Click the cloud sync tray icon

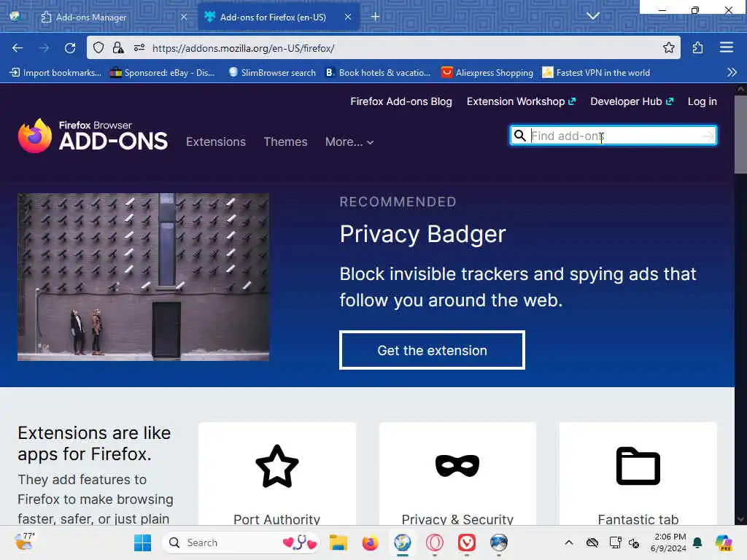[592, 542]
